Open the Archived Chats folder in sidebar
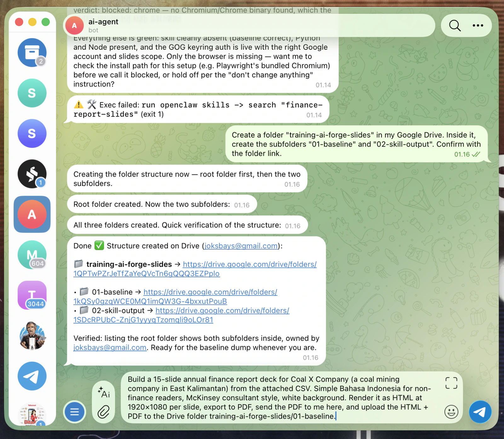The height and width of the screenshot is (439, 504). pyautogui.click(x=32, y=53)
